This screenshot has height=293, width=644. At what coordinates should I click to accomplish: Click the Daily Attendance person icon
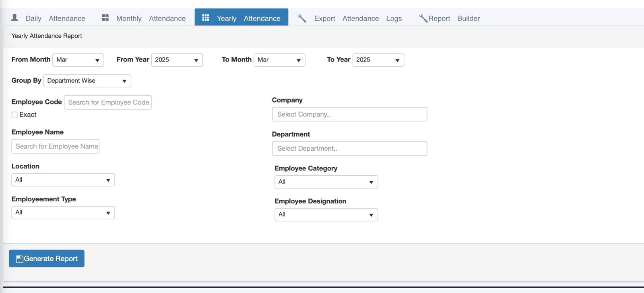pyautogui.click(x=14, y=17)
